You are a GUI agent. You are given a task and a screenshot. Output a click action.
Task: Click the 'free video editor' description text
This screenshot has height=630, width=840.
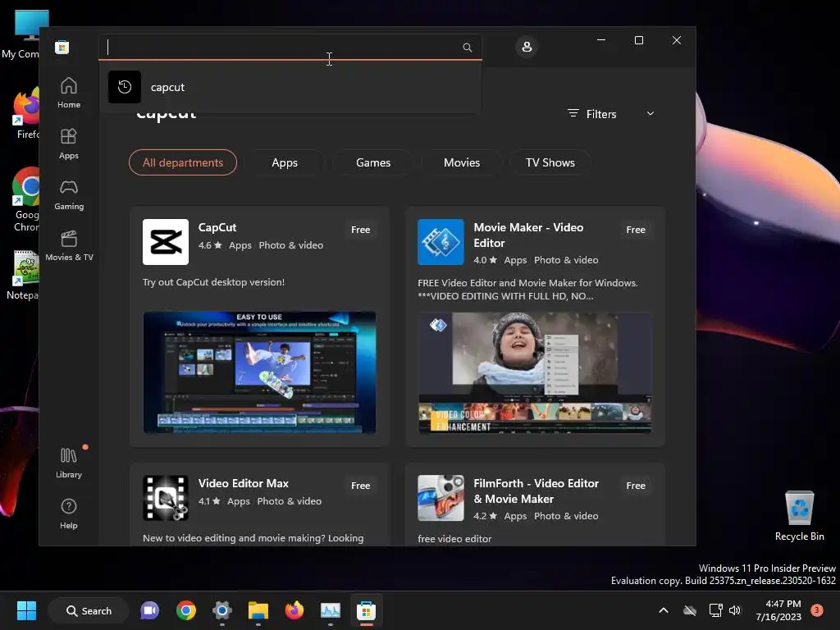(454, 538)
